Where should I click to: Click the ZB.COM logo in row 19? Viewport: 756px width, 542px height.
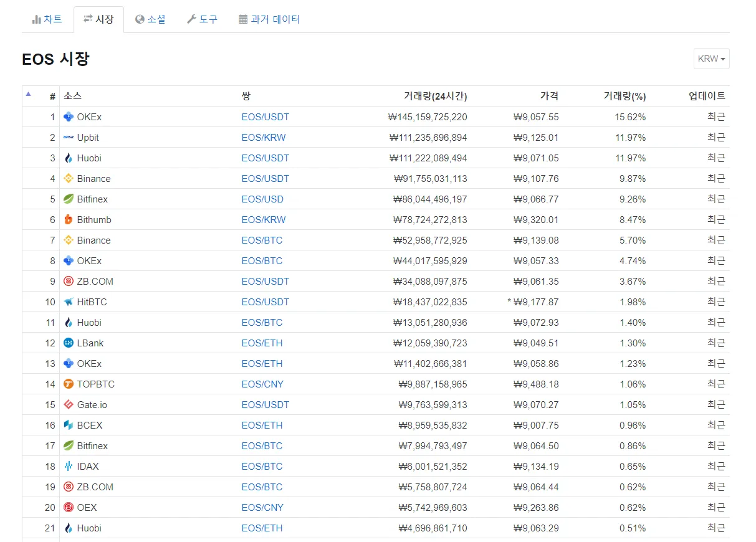click(x=69, y=487)
